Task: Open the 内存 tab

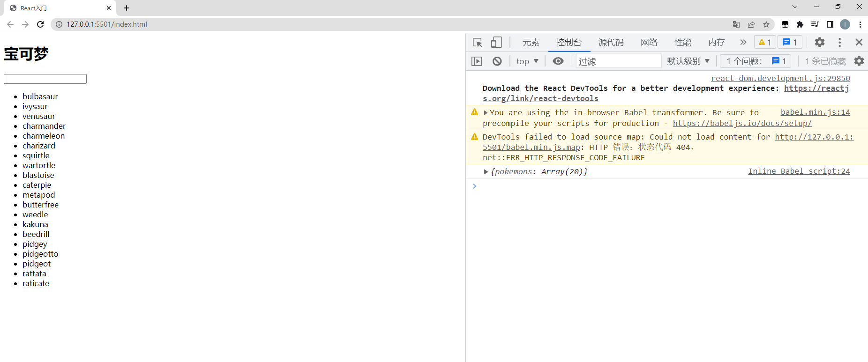Action: pyautogui.click(x=717, y=43)
